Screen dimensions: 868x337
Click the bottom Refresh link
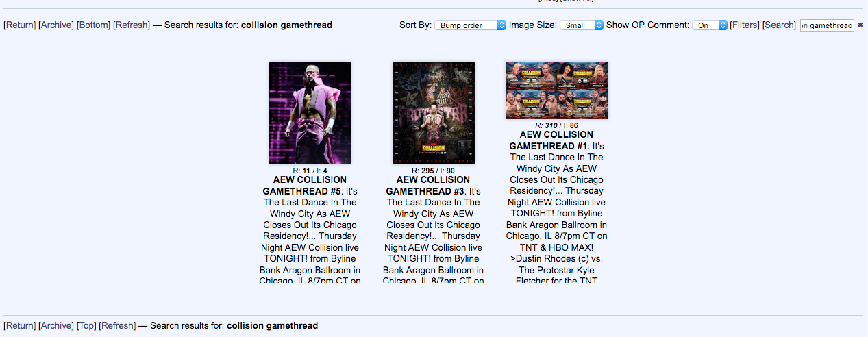117,326
